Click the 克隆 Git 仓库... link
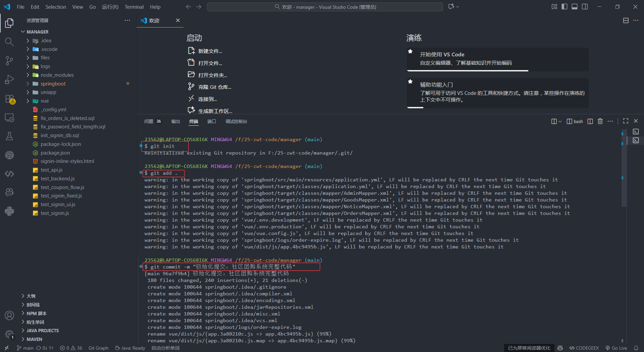The width and height of the screenshot is (644, 352). (x=215, y=87)
